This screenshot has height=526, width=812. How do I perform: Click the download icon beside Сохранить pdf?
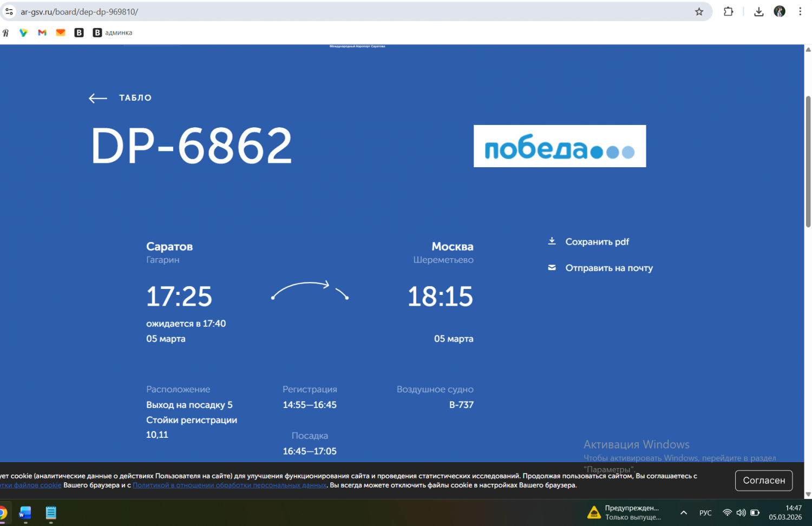(x=552, y=241)
